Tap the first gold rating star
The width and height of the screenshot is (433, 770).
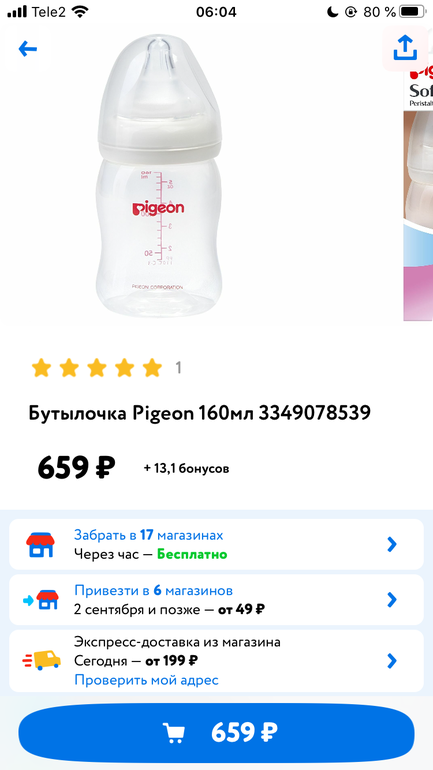coord(41,367)
